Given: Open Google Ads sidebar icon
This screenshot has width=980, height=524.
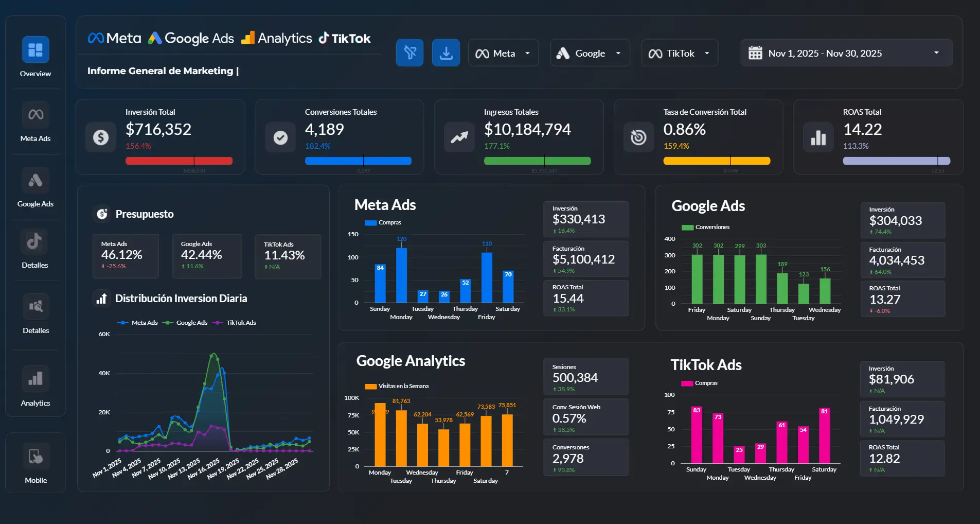Looking at the screenshot, I should click(35, 180).
